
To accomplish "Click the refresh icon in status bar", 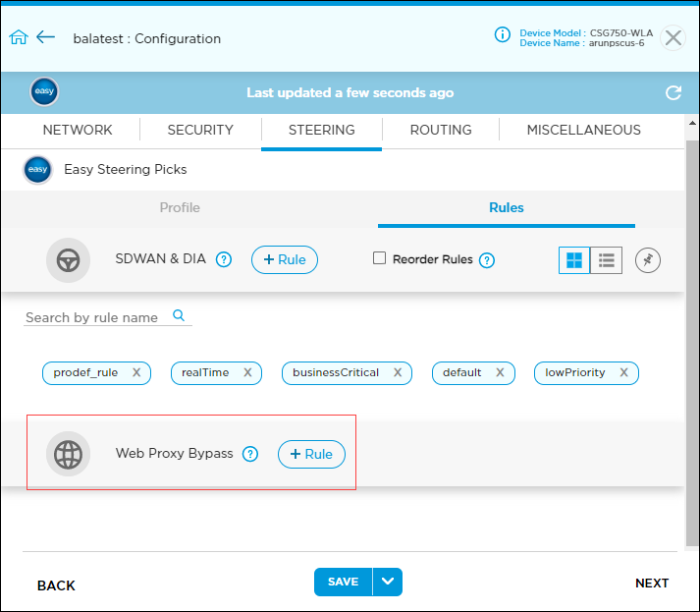I will click(x=673, y=92).
